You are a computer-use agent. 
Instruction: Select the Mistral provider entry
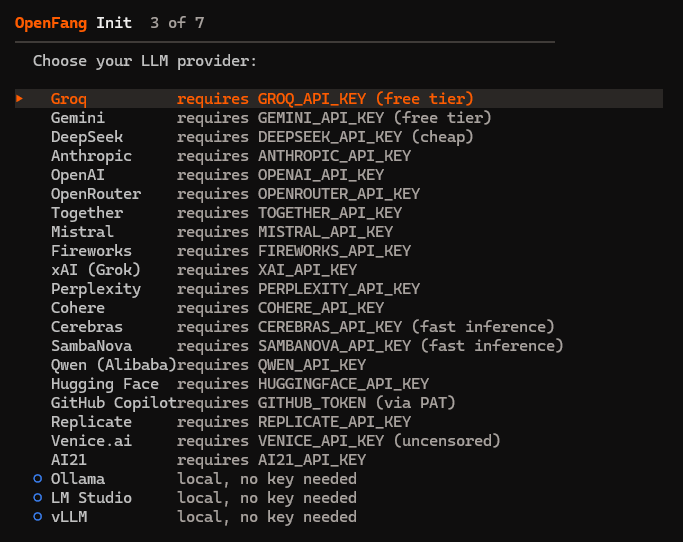[x=339, y=232]
